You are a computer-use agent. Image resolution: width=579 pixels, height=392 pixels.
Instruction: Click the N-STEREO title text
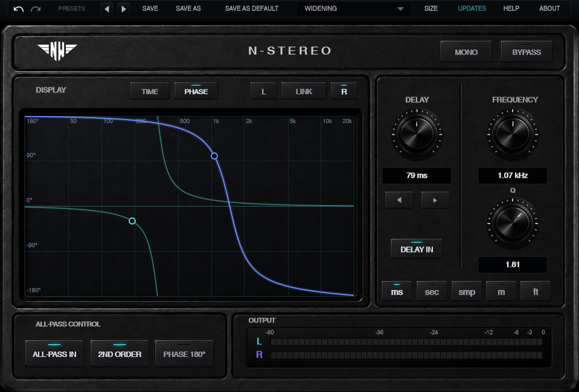(290, 51)
